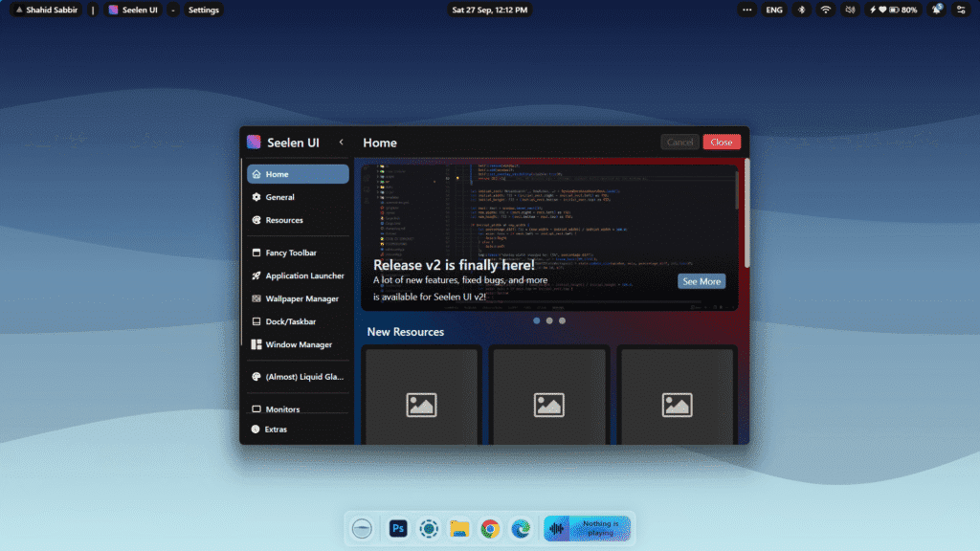Collapse the Seelen UI sidebar chevron
Screen dimensions: 980x551
tap(342, 142)
